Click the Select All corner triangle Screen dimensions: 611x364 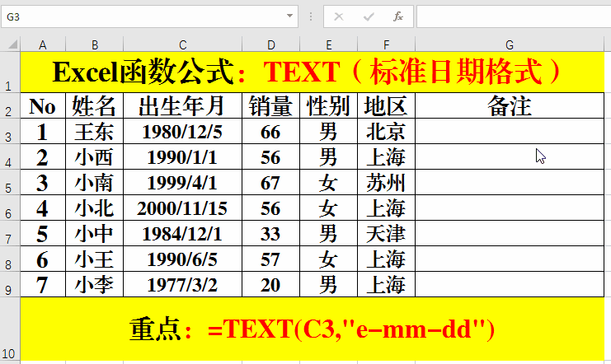coord(12,44)
